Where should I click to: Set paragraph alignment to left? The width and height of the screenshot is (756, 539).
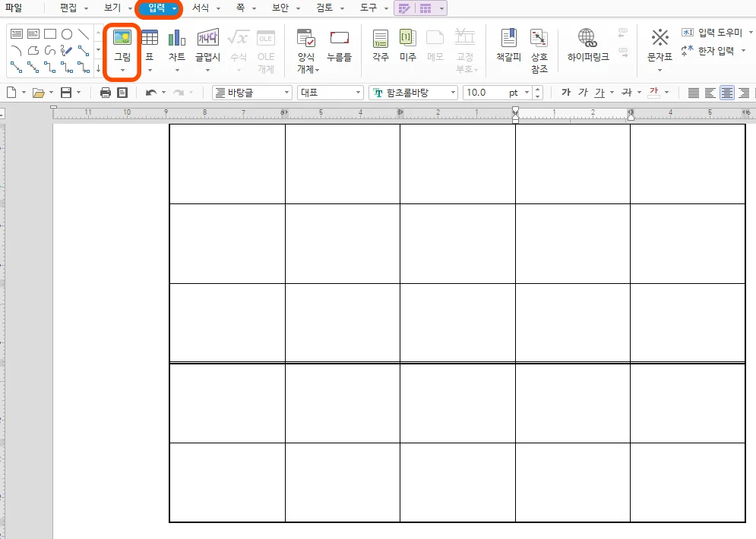coord(710,93)
